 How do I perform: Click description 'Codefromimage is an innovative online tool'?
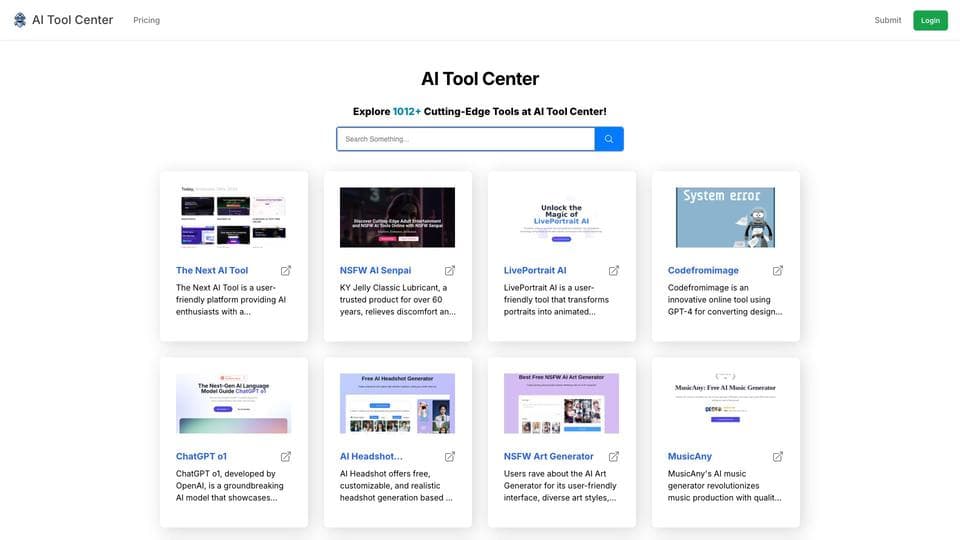[x=725, y=299]
